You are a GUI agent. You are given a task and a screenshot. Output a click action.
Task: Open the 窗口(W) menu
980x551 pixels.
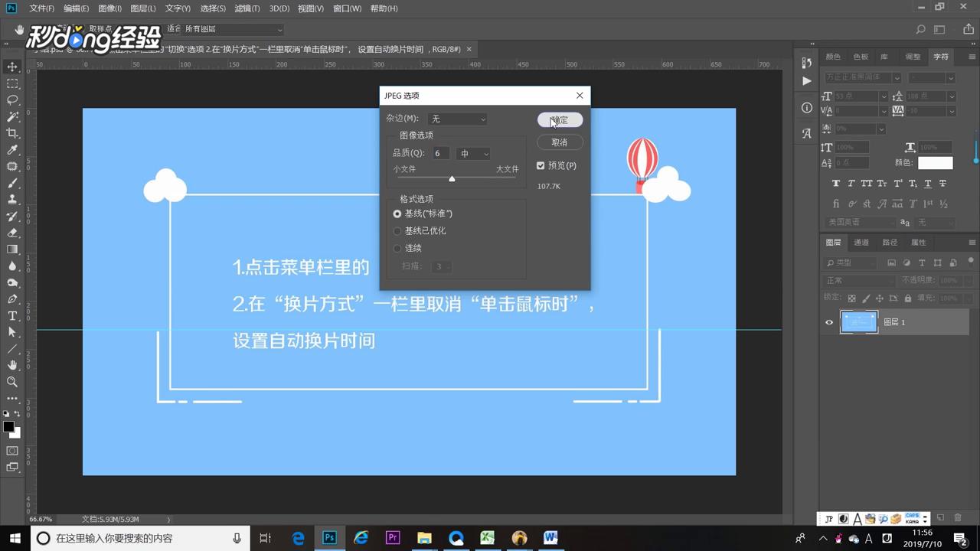[347, 8]
